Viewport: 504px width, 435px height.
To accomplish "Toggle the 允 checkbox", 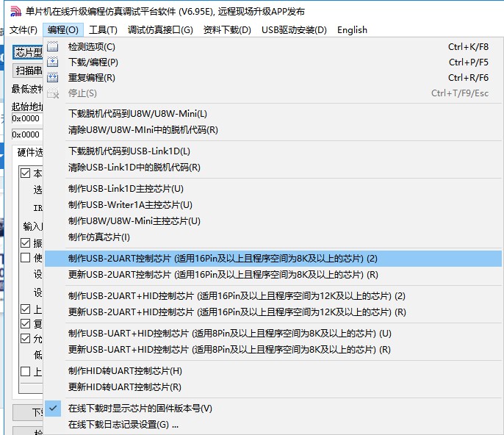I will pyautogui.click(x=26, y=338).
